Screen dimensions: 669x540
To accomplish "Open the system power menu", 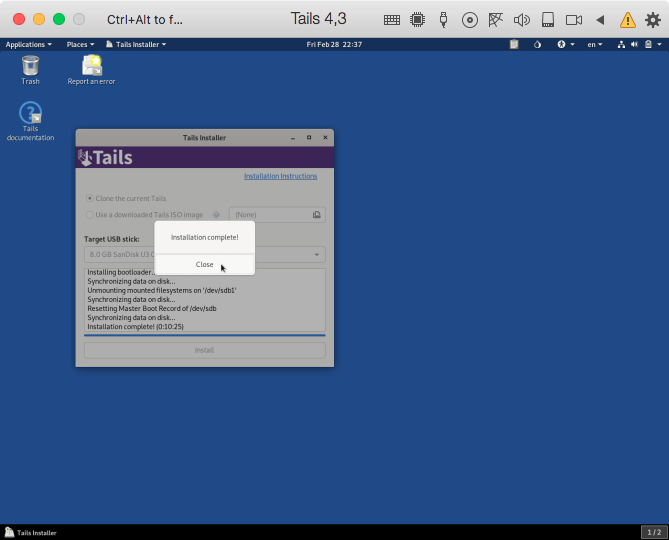I will click(653, 44).
